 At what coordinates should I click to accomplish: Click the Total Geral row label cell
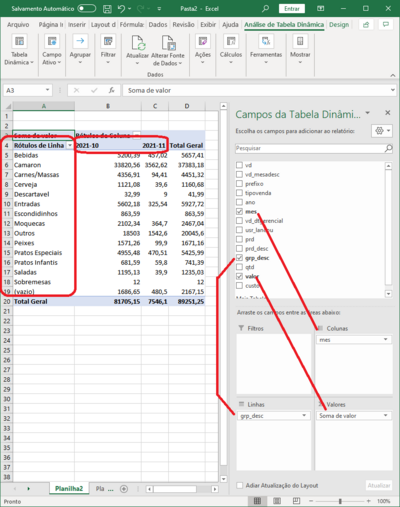(44, 301)
